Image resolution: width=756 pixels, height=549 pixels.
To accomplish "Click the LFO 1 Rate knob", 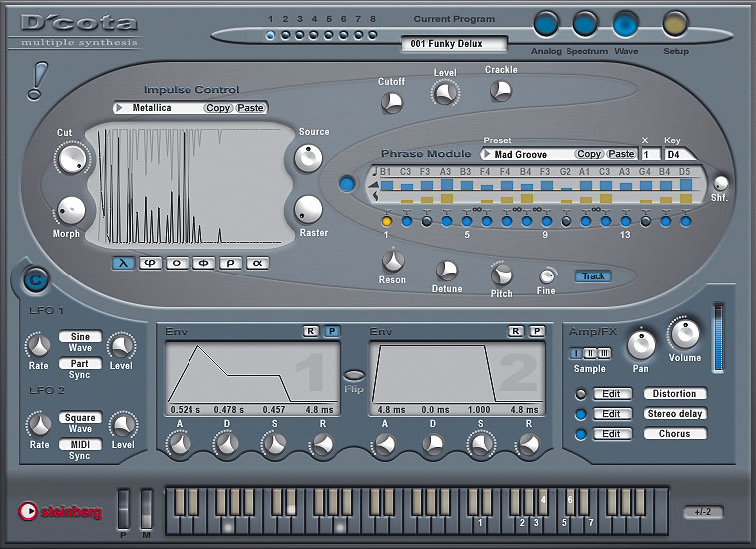I will pos(38,346).
